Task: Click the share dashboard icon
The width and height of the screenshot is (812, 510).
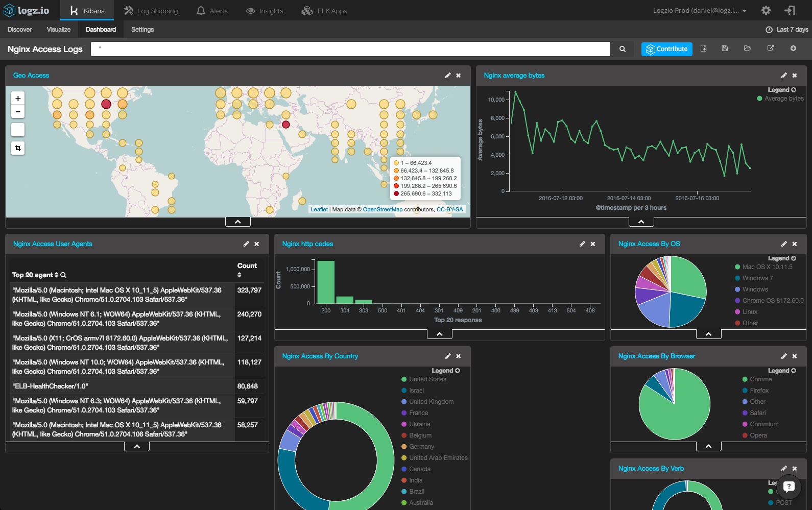Action: point(771,48)
